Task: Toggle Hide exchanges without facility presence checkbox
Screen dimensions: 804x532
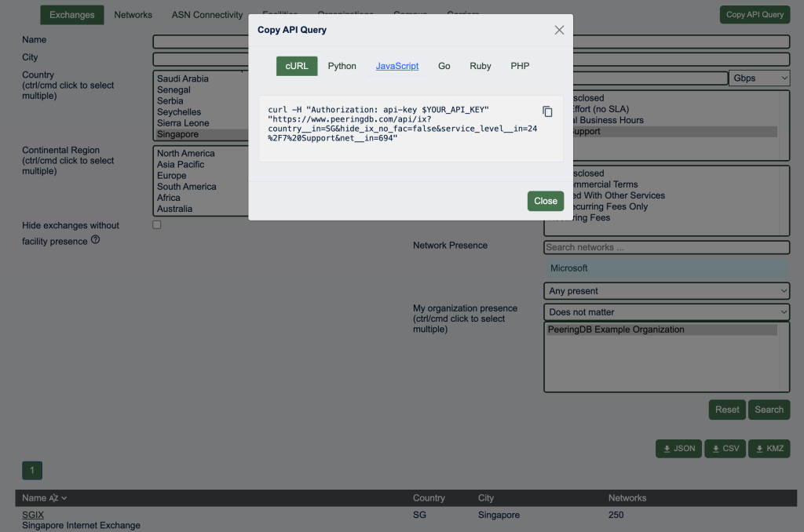Action: [157, 225]
